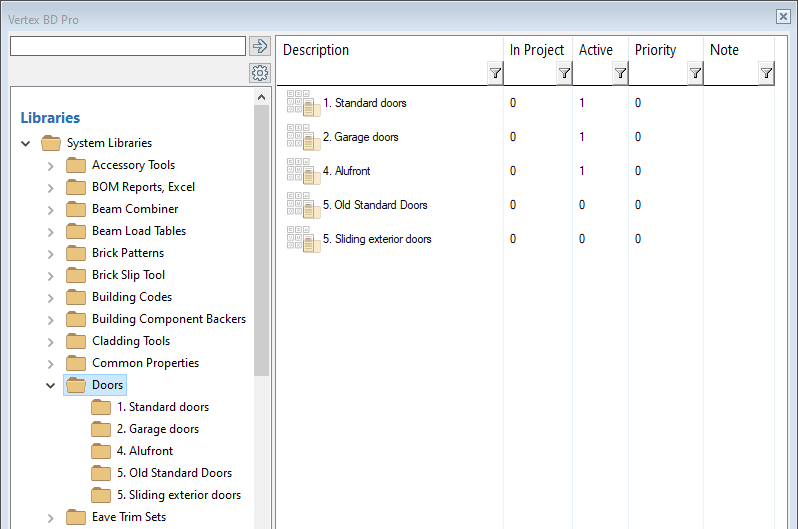Click the Note column filter icon
This screenshot has width=798, height=529.
(766, 73)
